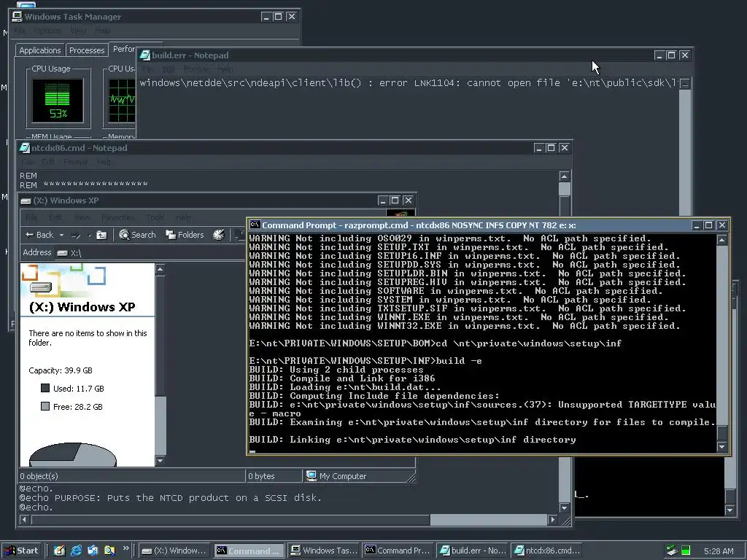Click the active Command taskbar button

tap(249, 551)
